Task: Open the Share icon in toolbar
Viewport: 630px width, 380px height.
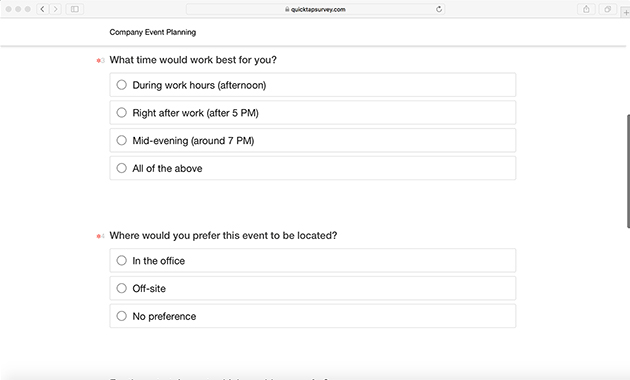Action: 586,9
